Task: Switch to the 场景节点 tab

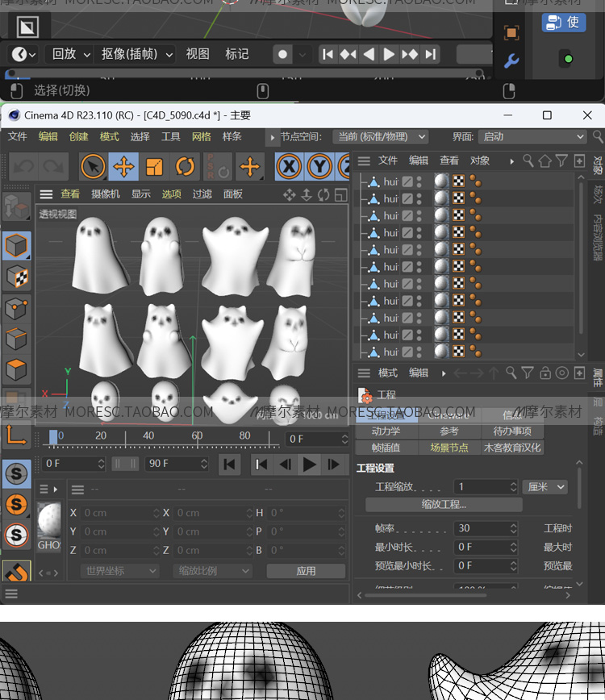Action: (x=449, y=448)
